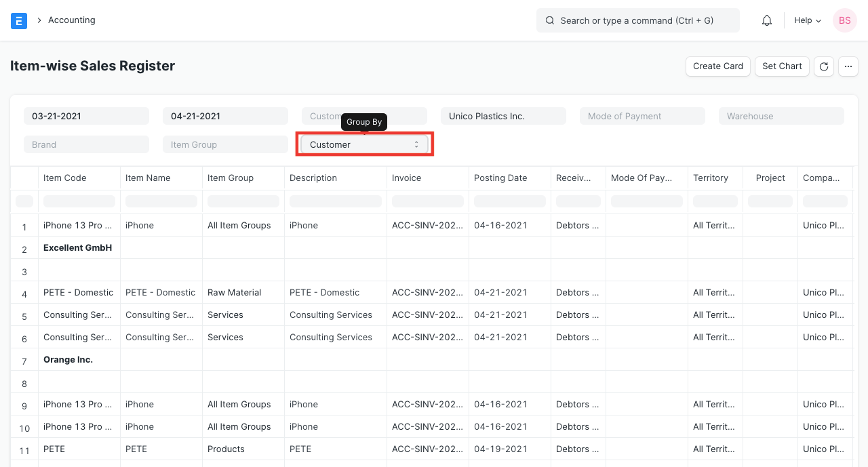Open the Warehouse filter dropdown

click(781, 116)
